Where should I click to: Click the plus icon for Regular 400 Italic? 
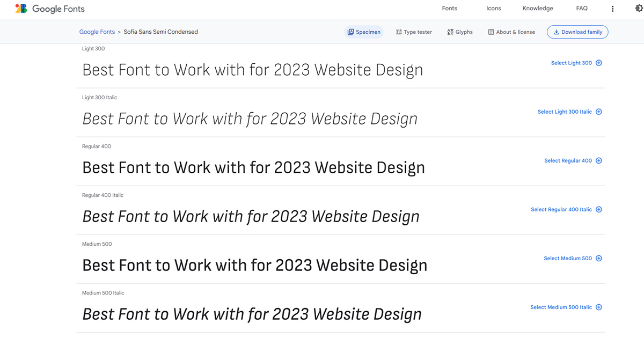[x=599, y=209]
